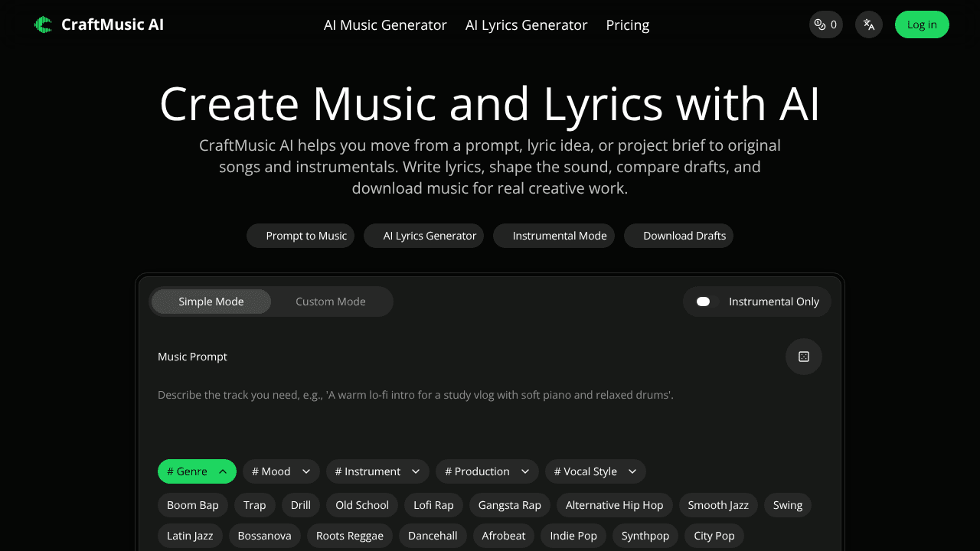Add the City Pop genre tag
The height and width of the screenshot is (551, 980).
[714, 536]
